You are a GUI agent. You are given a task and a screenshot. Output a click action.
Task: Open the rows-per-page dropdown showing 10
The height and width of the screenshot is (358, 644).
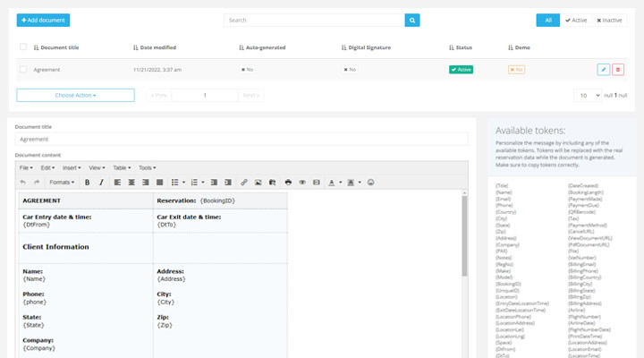pos(588,96)
